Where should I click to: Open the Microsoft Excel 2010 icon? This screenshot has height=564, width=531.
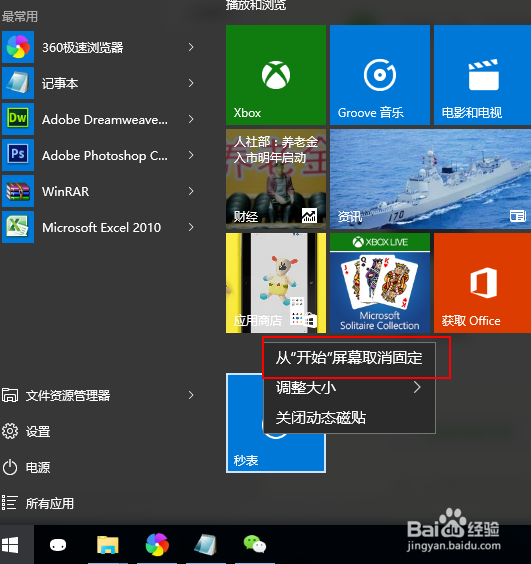pos(18,227)
